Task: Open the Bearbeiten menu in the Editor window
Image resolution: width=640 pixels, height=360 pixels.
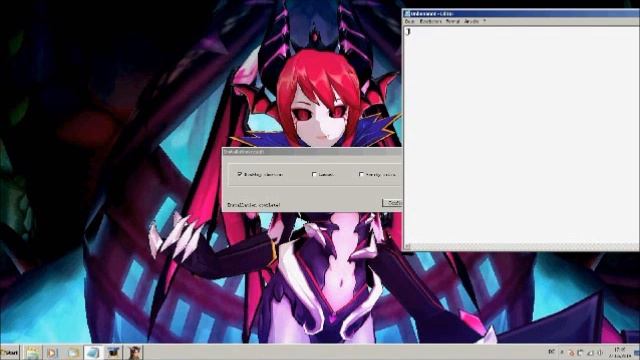Action: pos(431,21)
